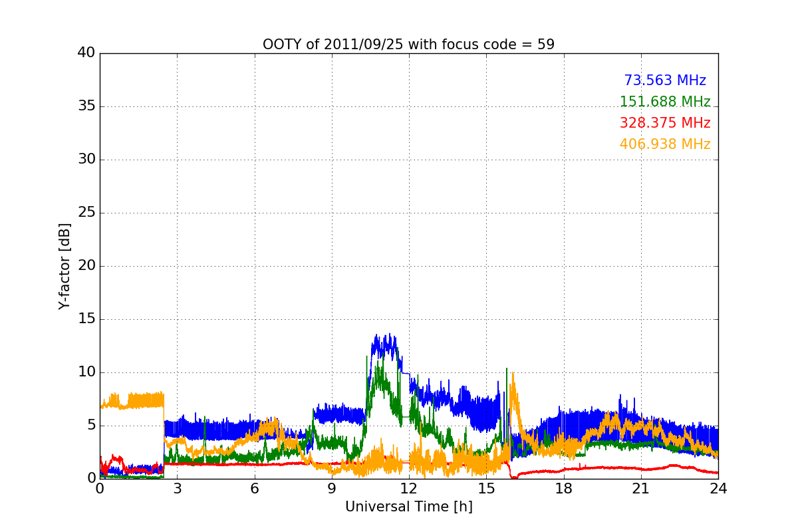798x532 pixels.
Task: Select the 151.688 MHz legend label
Action: (x=665, y=102)
